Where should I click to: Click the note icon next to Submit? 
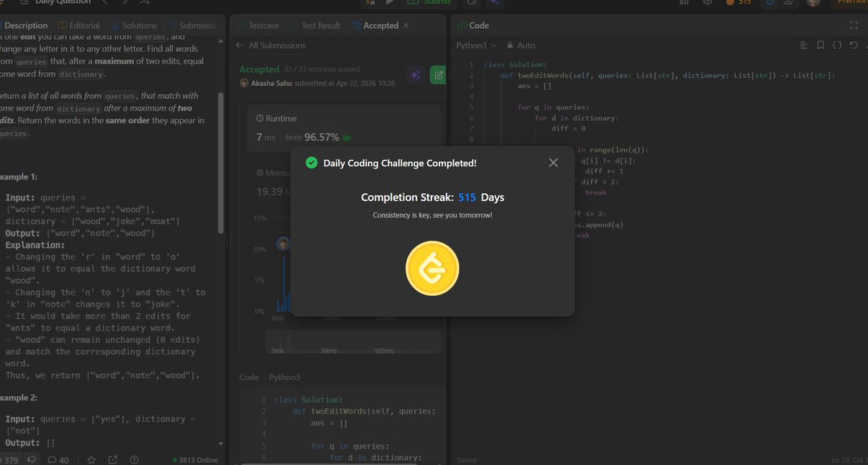click(471, 2)
